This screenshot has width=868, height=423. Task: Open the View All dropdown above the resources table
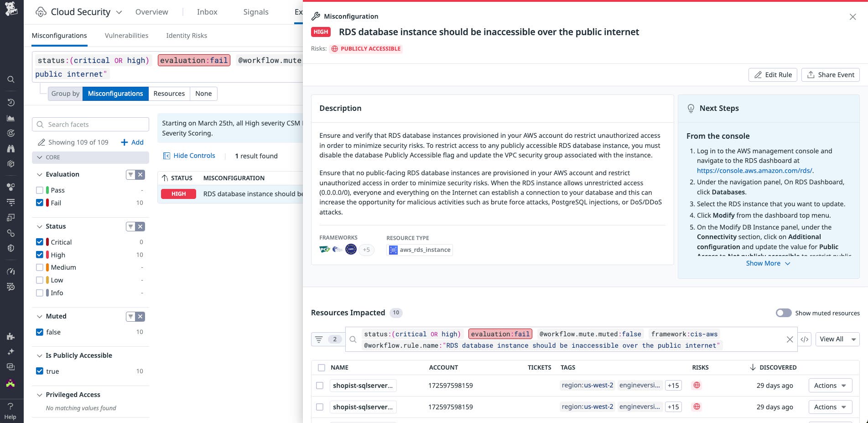tap(837, 339)
